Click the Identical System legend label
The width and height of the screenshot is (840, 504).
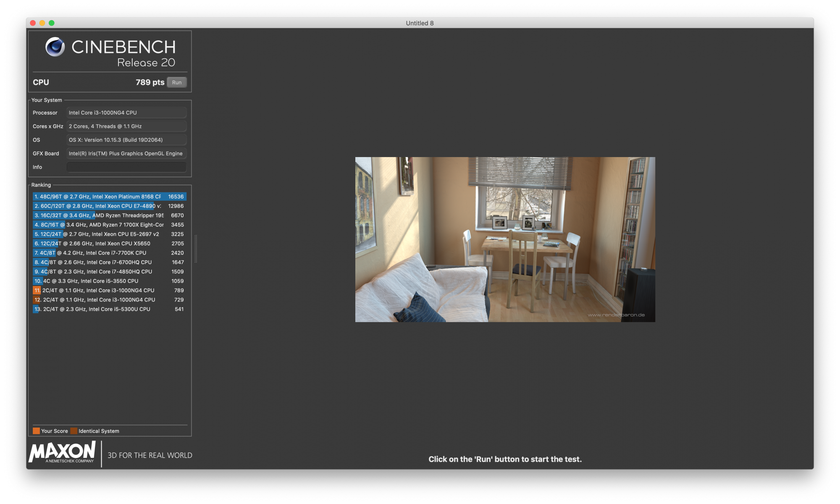tap(99, 431)
